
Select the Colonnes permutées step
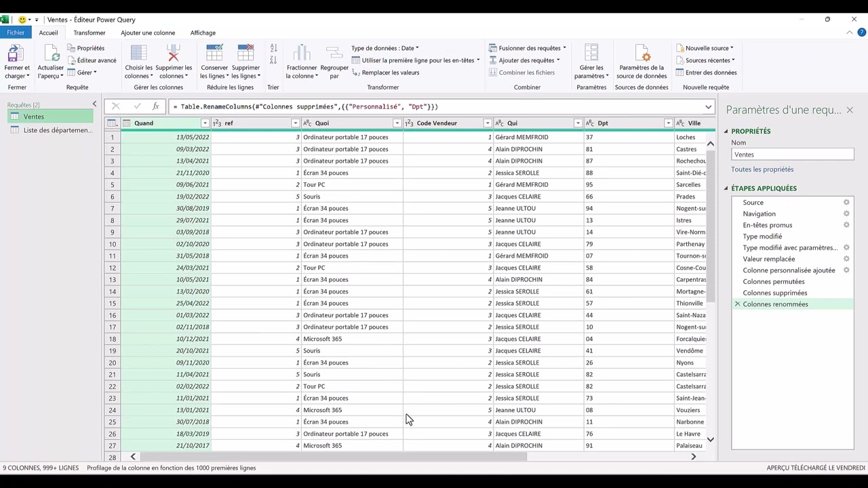[x=792, y=281]
